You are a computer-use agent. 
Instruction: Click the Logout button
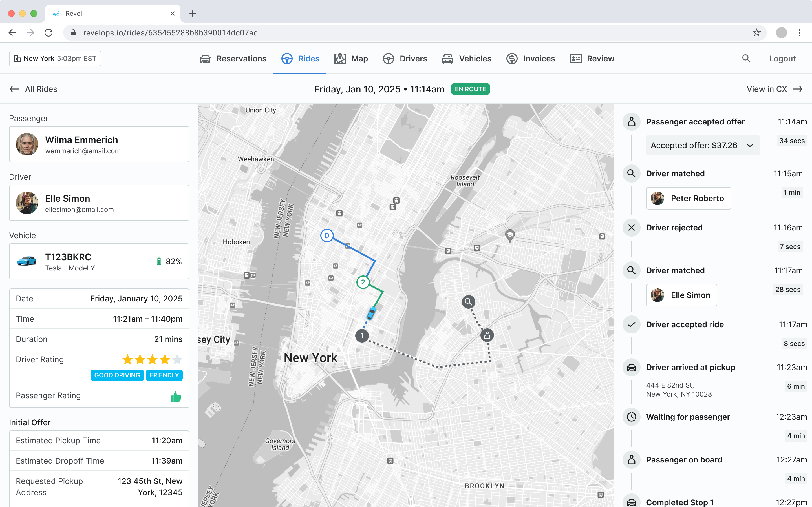[x=782, y=59]
